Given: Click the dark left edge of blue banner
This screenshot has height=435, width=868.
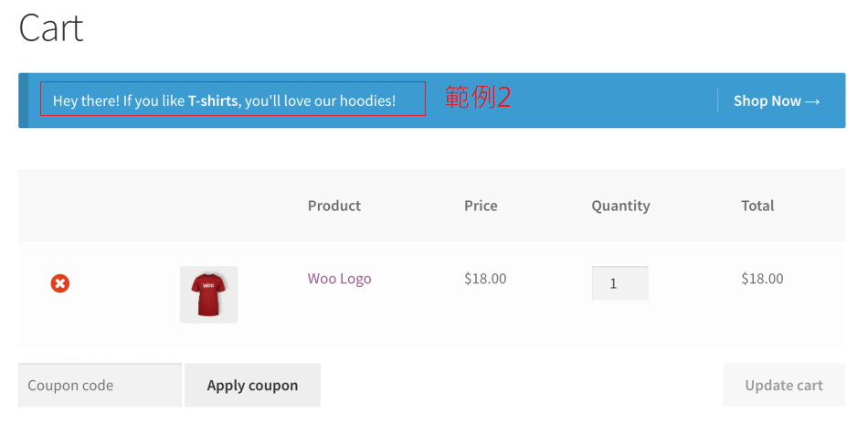Looking at the screenshot, I should 23,101.
